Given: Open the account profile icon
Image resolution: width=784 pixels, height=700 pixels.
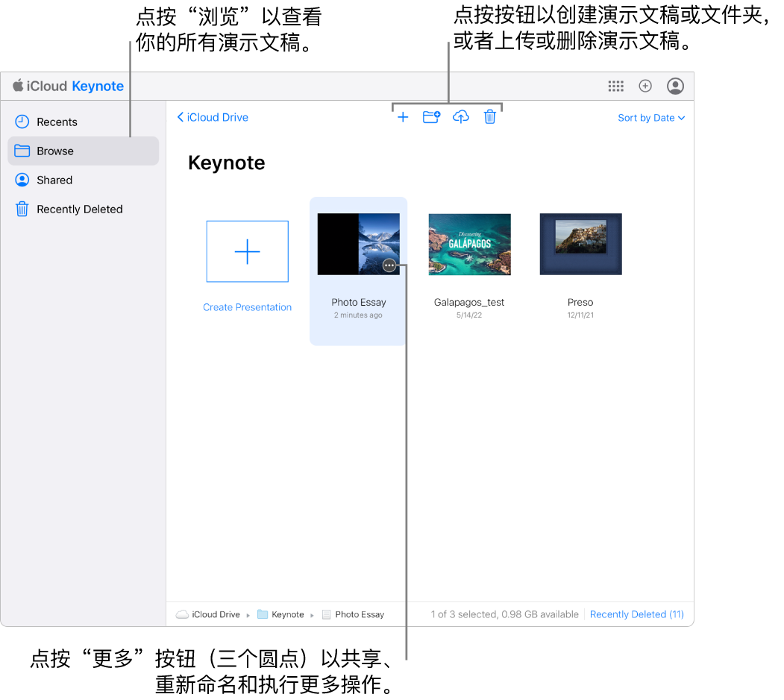Looking at the screenshot, I should 675,86.
